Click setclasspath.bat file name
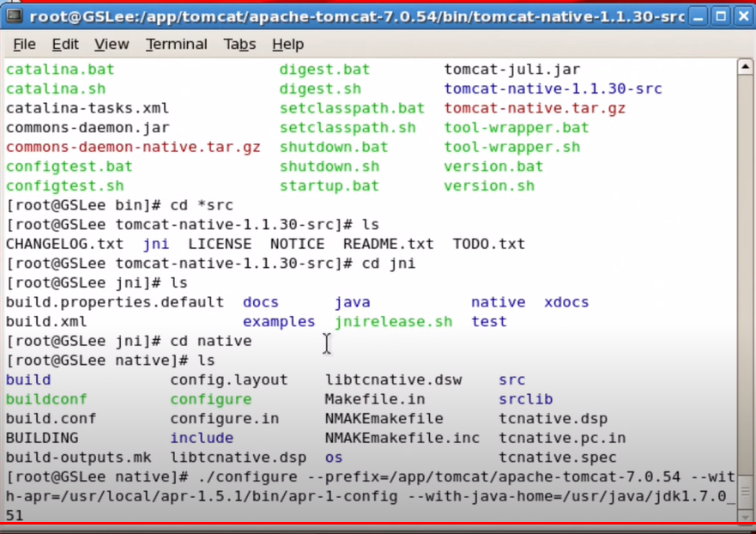The image size is (756, 534). 352,108
